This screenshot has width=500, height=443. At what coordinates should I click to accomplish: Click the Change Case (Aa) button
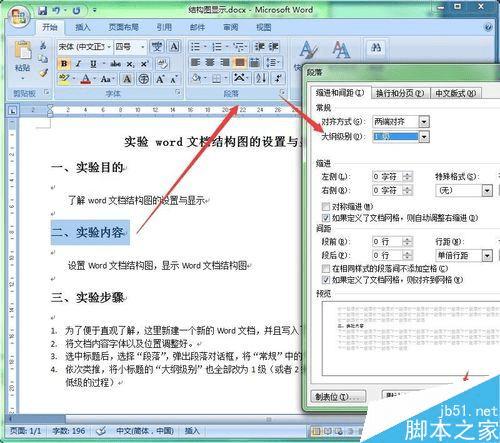click(x=106, y=79)
